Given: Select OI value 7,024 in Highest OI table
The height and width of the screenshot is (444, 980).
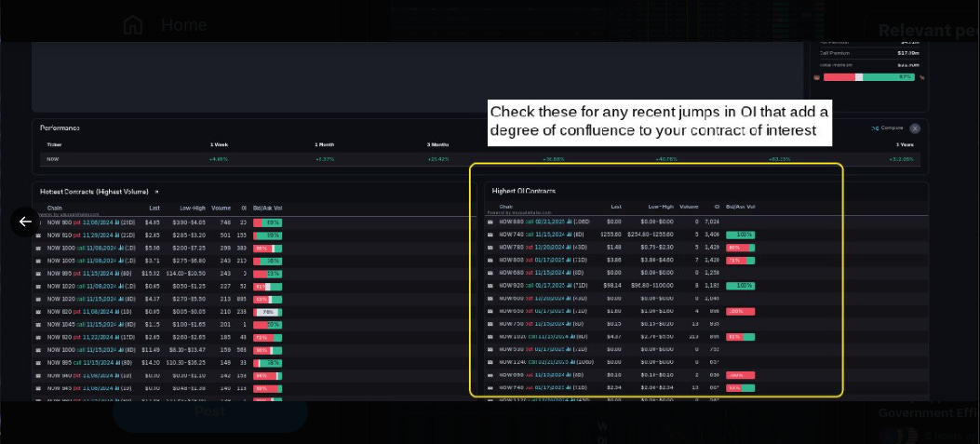Looking at the screenshot, I should coord(712,222).
